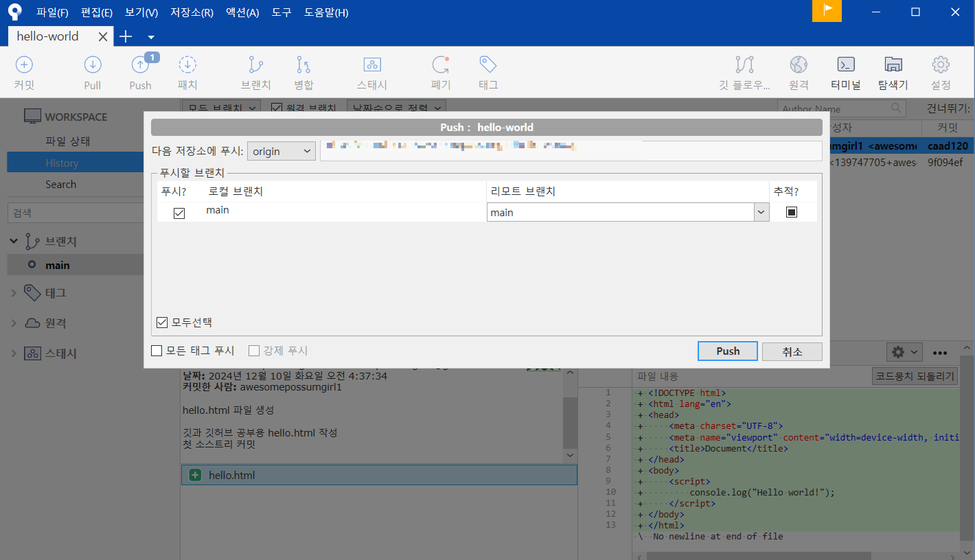Open the 도구 menu
Screen dimensions: 975x560
pos(282,12)
